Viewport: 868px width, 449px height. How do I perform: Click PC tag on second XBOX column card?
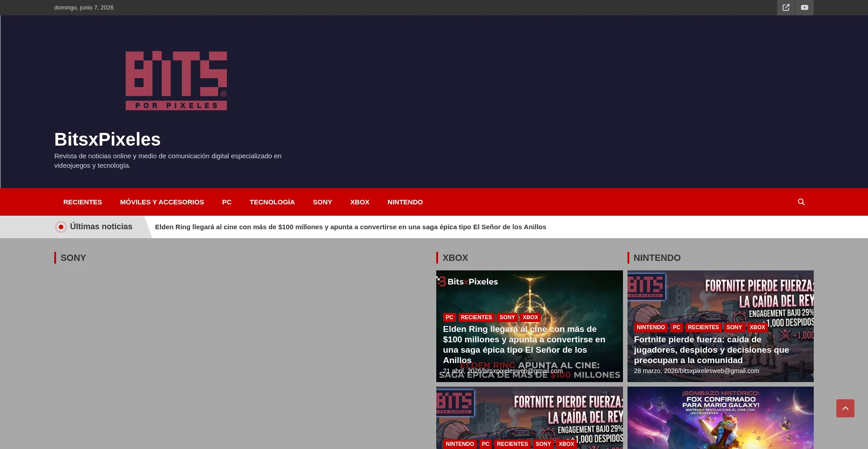[486, 444]
